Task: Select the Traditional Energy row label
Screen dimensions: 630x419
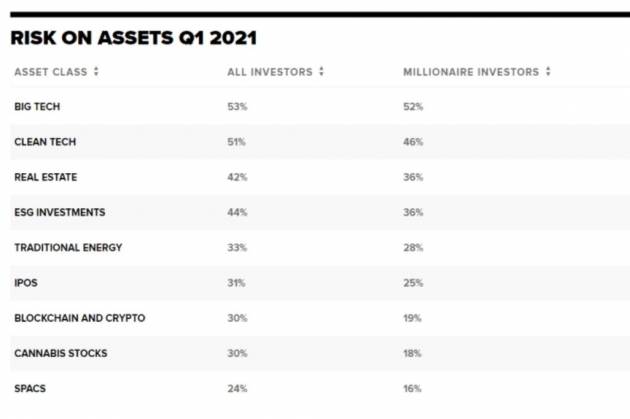Action: click(x=68, y=247)
